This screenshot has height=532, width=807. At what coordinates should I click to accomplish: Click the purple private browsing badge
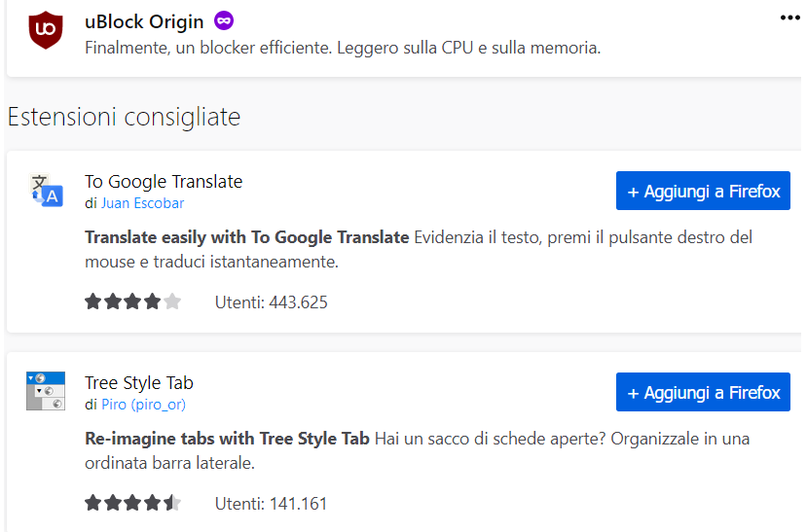click(224, 20)
